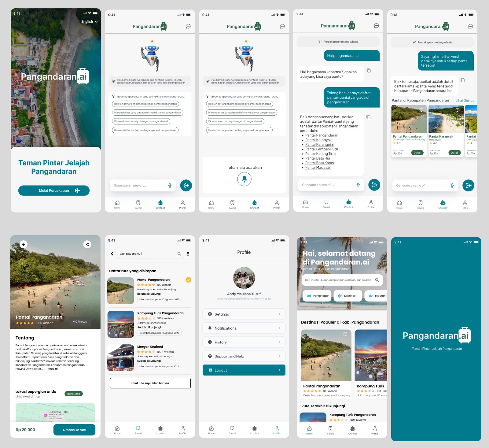Tap the "Buka Map" button
The height and width of the screenshot is (448, 489).
(x=74, y=394)
